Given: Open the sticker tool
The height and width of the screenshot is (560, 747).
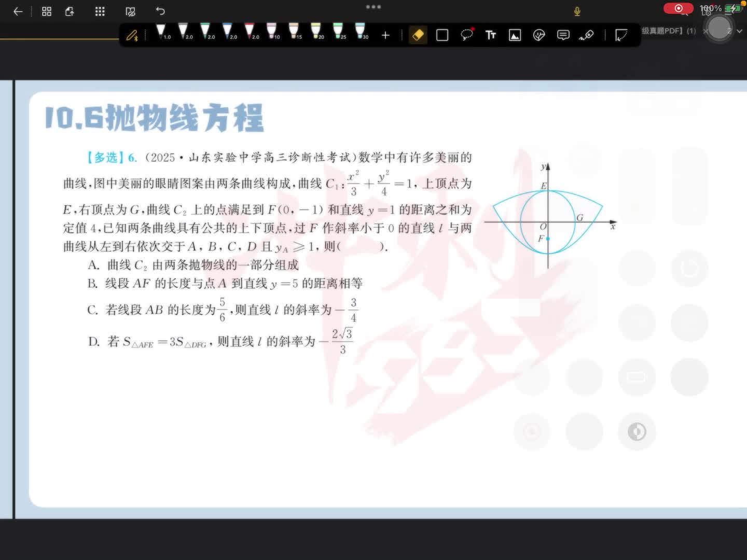Looking at the screenshot, I should click(539, 35).
